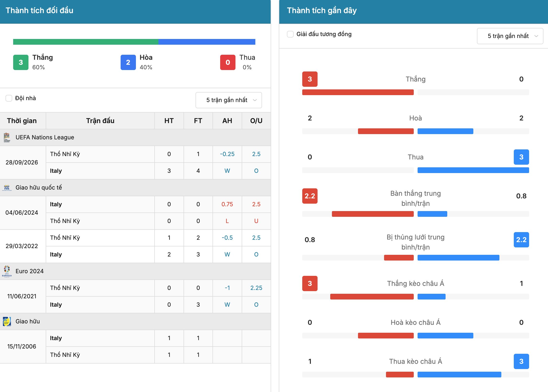The height and width of the screenshot is (392, 548).
Task: Open the Euro 2024 competition link
Action: coord(29,271)
